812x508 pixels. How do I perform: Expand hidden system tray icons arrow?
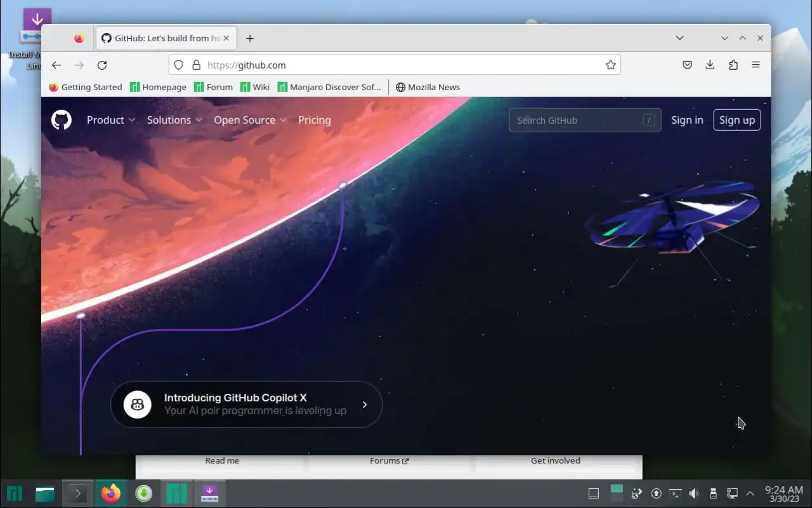point(750,493)
